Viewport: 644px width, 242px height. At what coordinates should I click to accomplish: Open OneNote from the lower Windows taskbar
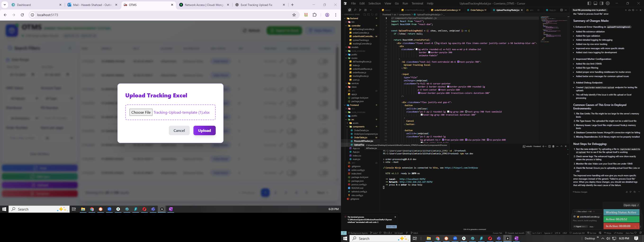pos(516,238)
